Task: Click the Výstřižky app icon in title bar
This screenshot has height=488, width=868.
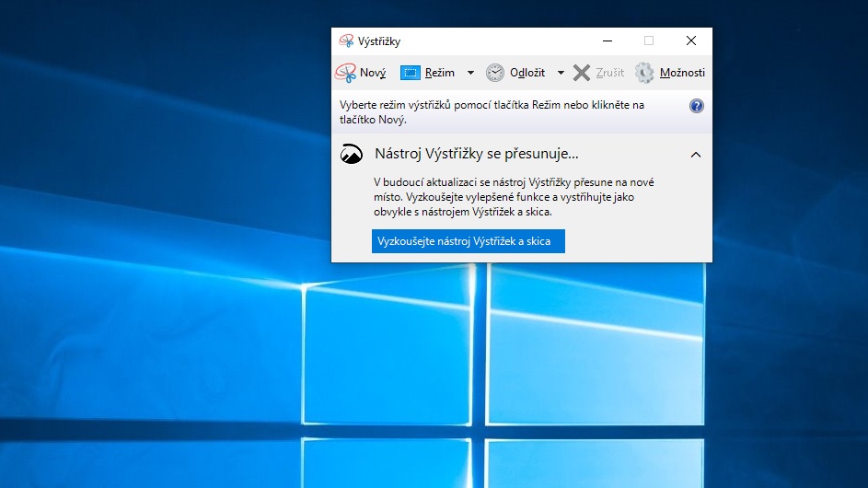Action: click(x=346, y=41)
